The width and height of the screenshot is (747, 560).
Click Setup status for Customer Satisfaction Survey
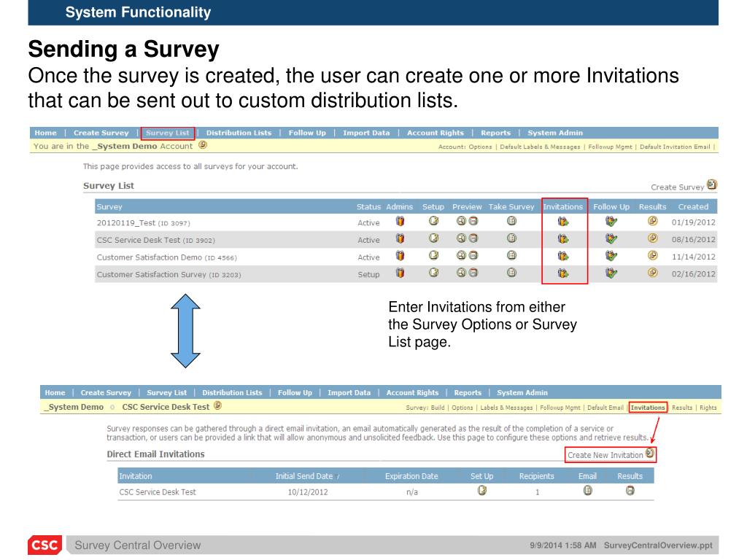368,275
